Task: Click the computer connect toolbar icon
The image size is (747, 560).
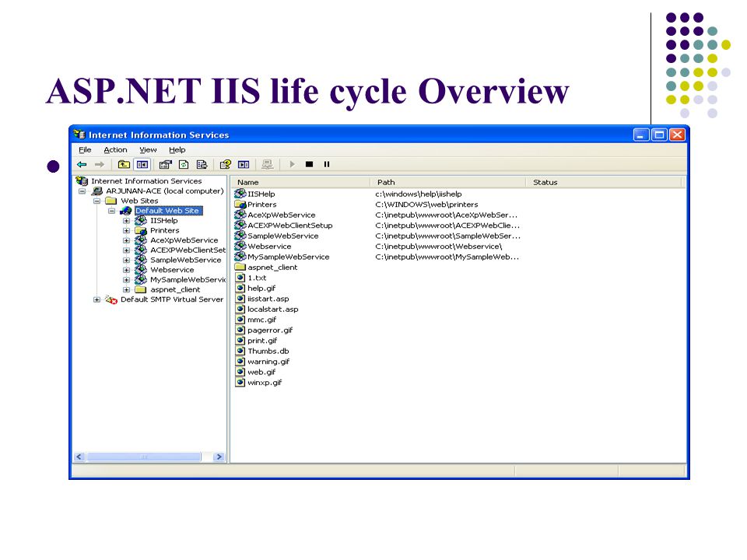Action: coord(267,164)
